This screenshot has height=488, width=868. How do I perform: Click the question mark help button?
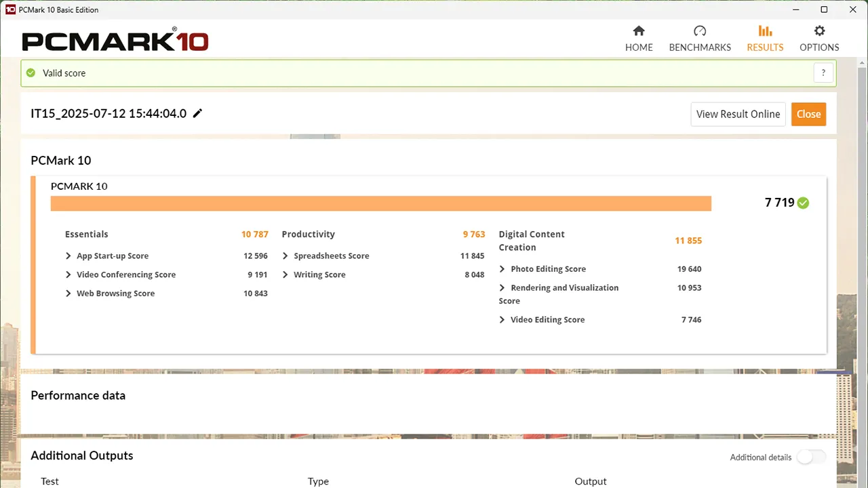pyautogui.click(x=823, y=73)
